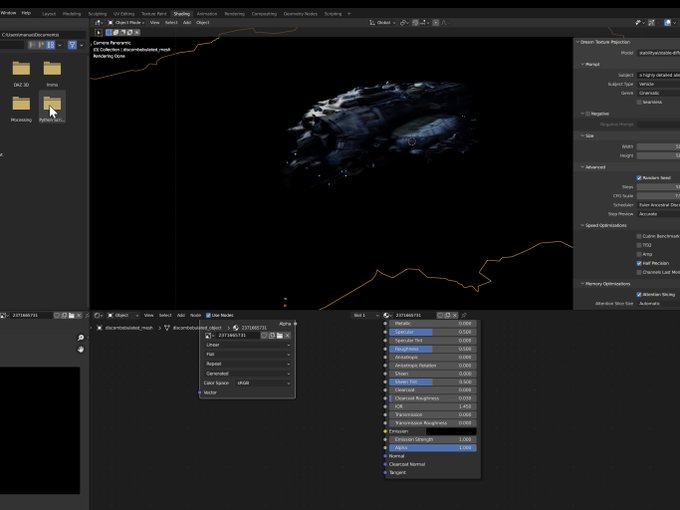The image size is (680, 510).
Task: Click the snapping magnet icon in viewport header
Action: (415, 23)
